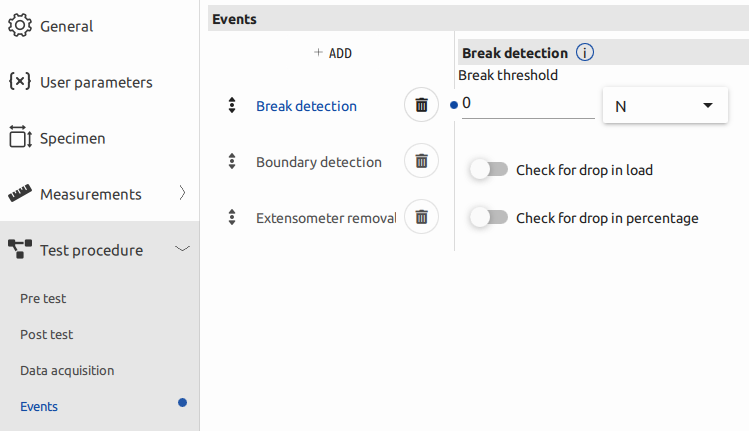Click the drag handle beside Break detection
This screenshot has width=749, height=431.
[x=232, y=105]
